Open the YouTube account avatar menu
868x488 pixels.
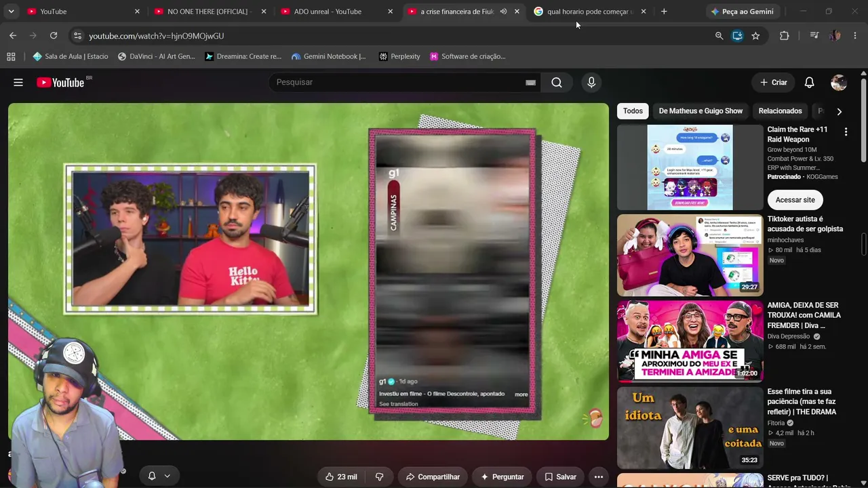(x=839, y=83)
